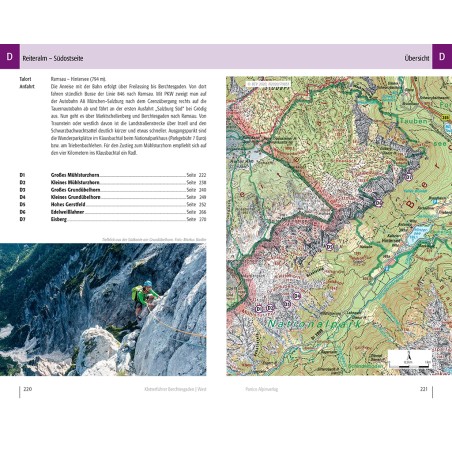Click the D3 map marker
This screenshot has width=452, height=452.
click(287, 304)
